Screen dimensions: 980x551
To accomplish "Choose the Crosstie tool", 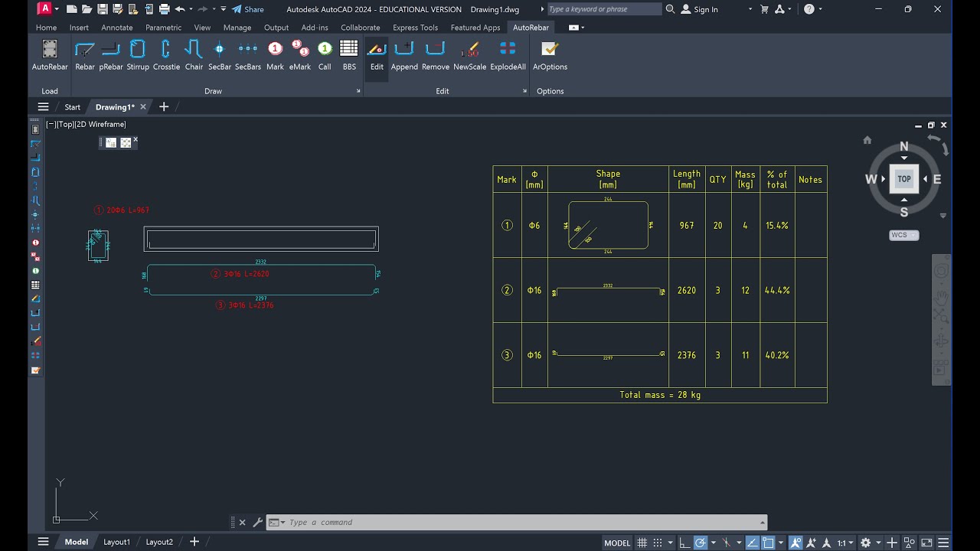I will coord(166,56).
